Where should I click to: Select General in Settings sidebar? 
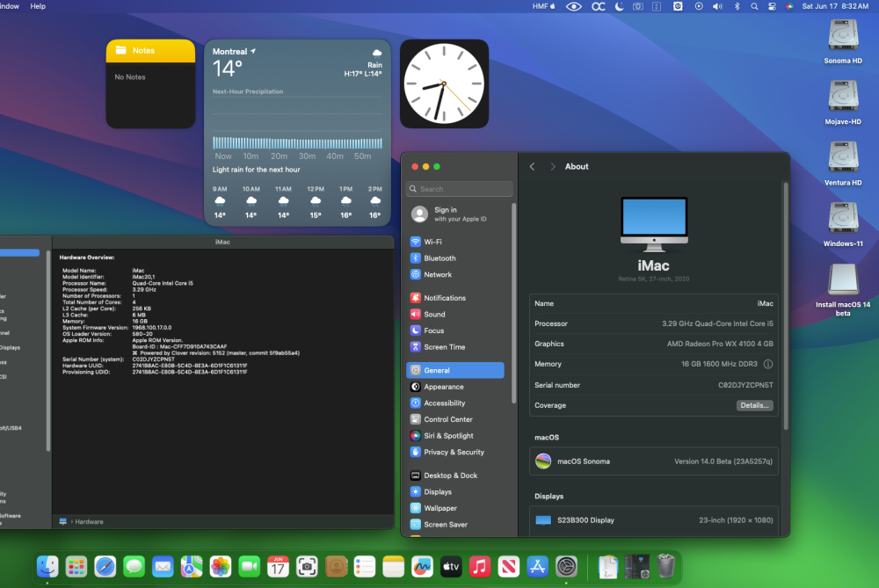point(455,371)
